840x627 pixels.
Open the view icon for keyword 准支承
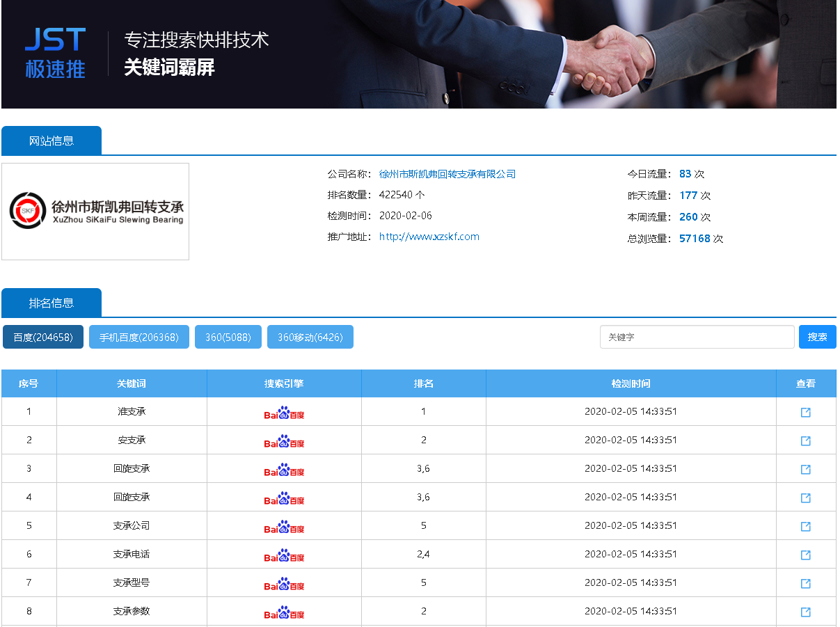[805, 412]
